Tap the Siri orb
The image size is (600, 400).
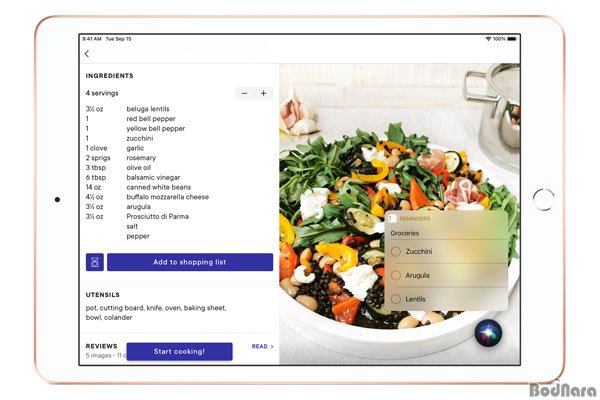click(488, 333)
